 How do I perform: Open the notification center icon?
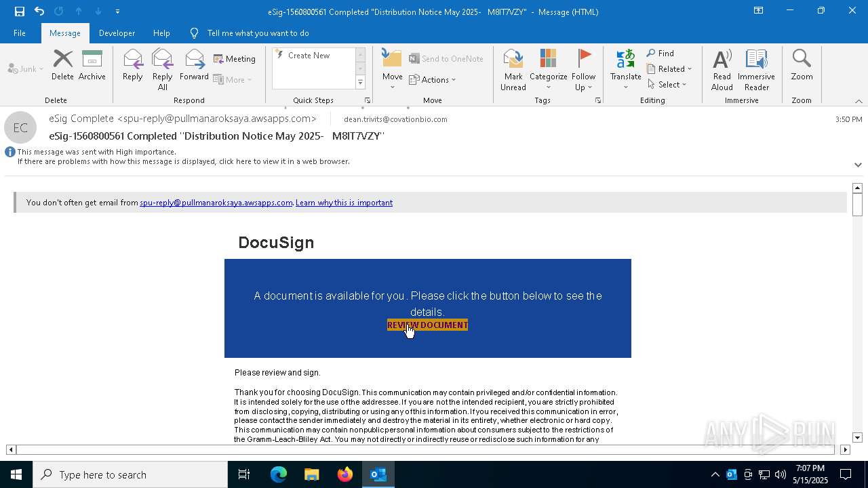(846, 474)
